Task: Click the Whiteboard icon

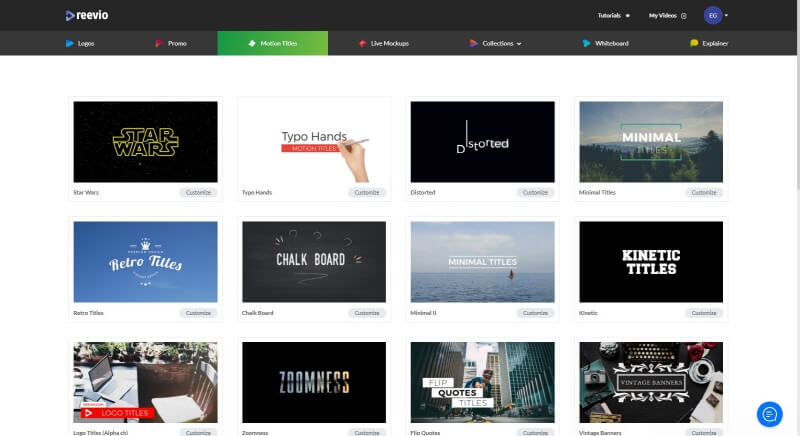Action: (x=586, y=43)
